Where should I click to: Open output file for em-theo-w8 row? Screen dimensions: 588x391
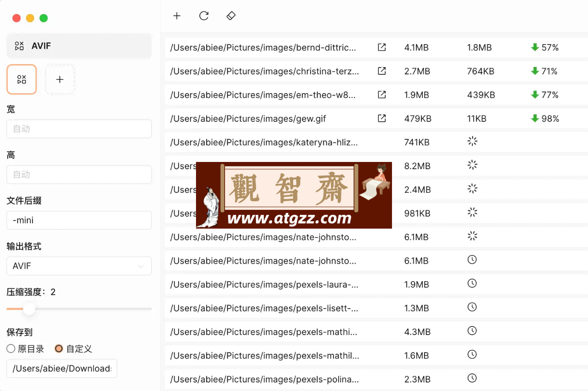coord(382,95)
